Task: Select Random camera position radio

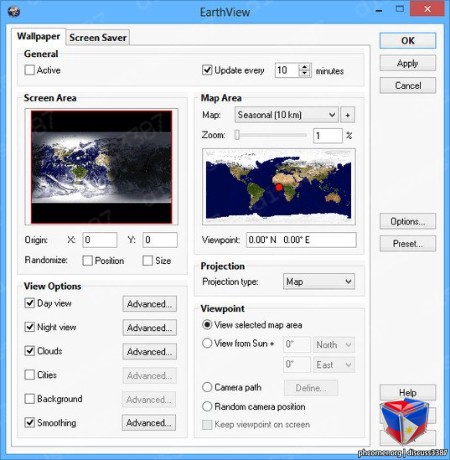Action: pos(207,406)
